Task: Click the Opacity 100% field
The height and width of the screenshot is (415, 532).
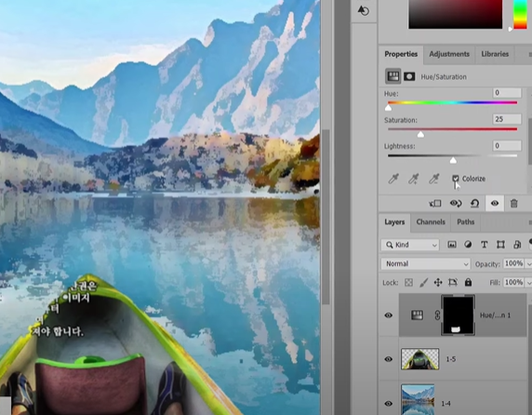Action: coord(513,263)
